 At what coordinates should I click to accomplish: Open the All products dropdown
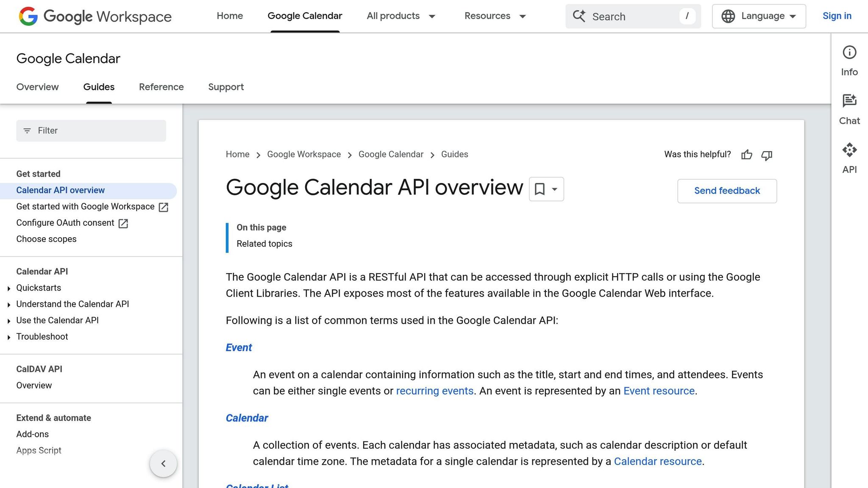point(401,16)
